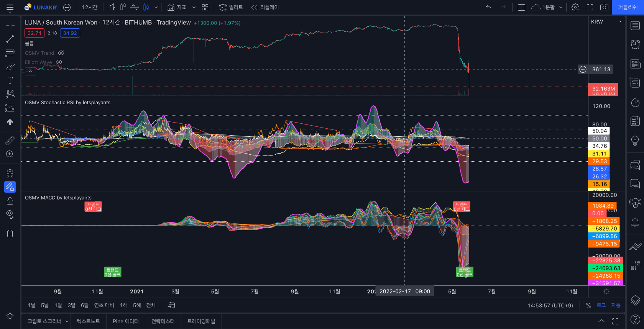Expand the bottom panel with up chevron
Viewport: 644px width, 329px height.
[601, 321]
